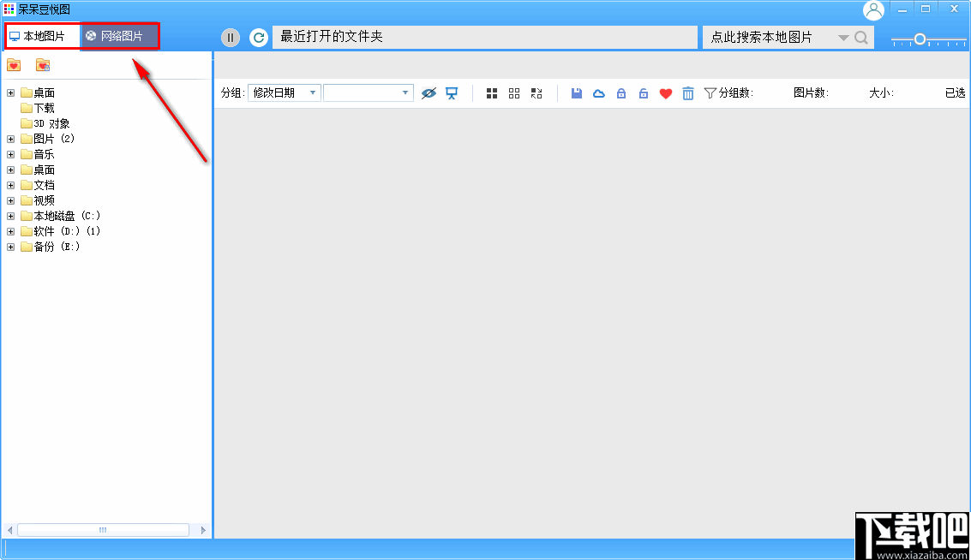This screenshot has width=971, height=560.
Task: Pause loading with the pause button
Action: tap(230, 37)
